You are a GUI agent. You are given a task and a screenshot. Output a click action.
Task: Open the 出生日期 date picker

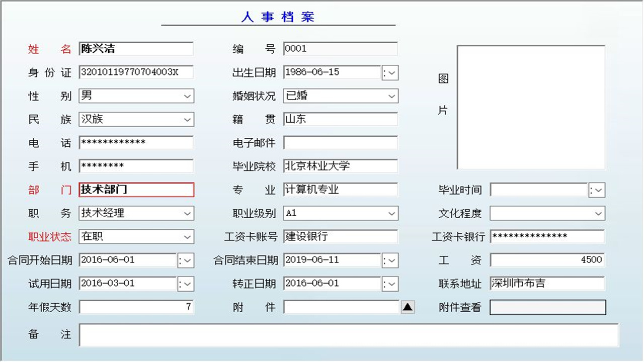[x=390, y=72]
